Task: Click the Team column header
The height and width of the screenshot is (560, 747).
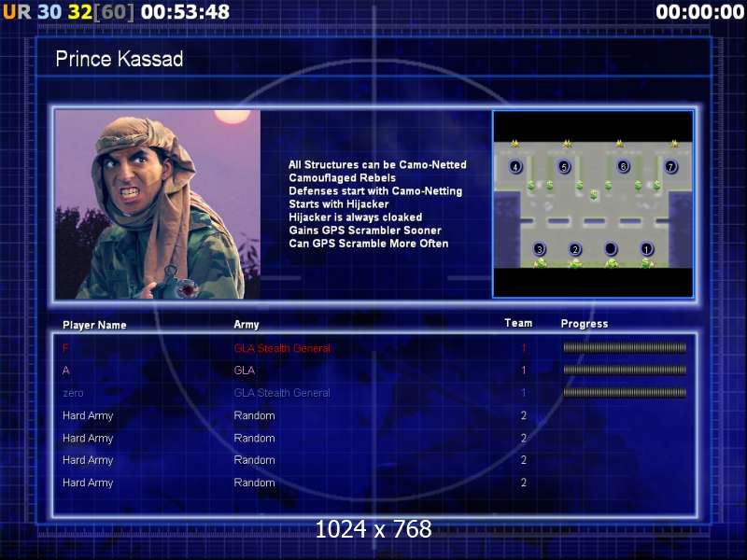Action: (518, 323)
